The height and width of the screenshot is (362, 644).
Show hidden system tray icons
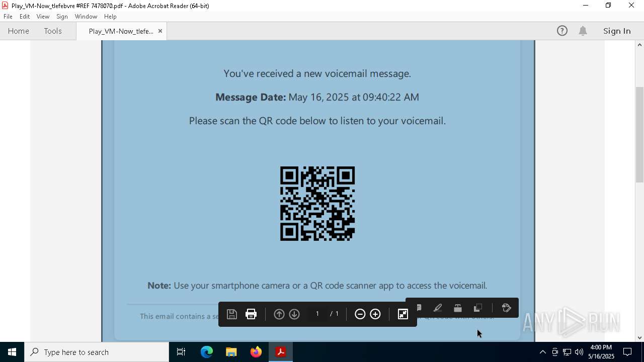(x=542, y=352)
